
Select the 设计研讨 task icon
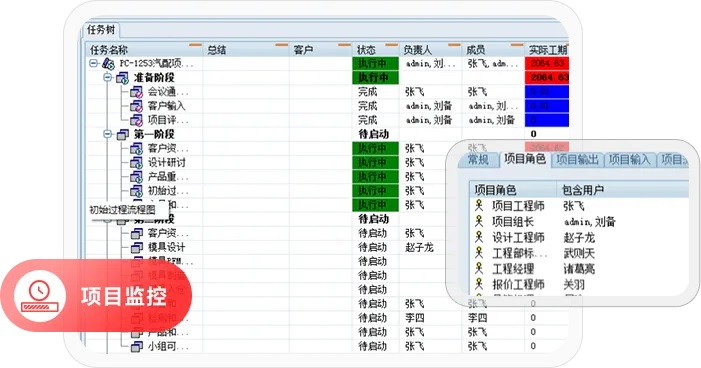(x=136, y=163)
